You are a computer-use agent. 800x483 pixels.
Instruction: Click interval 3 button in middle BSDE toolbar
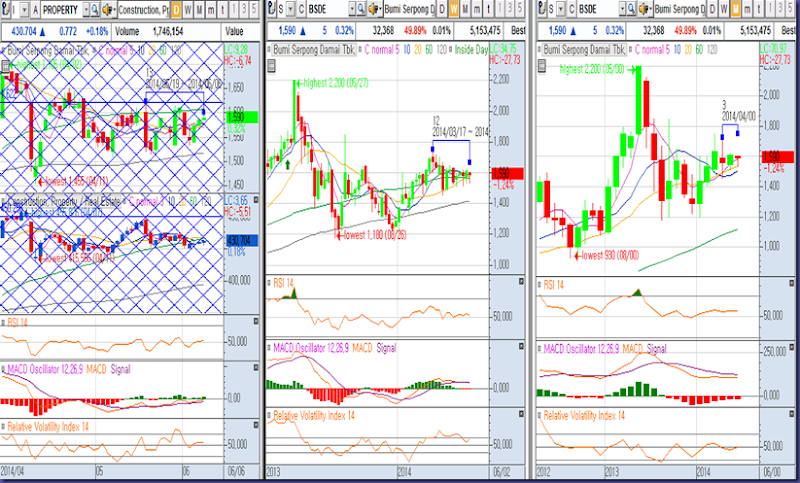(x=510, y=9)
